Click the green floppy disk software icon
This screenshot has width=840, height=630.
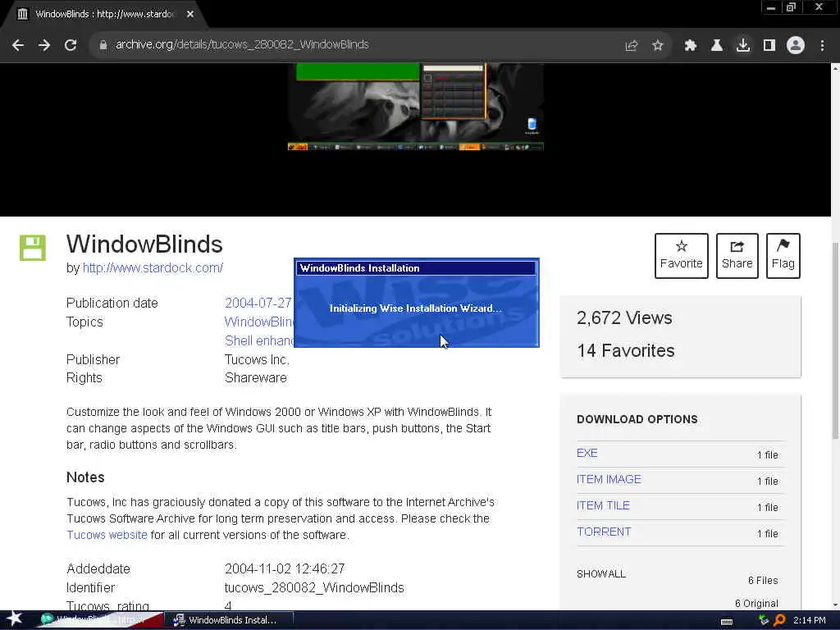33,248
